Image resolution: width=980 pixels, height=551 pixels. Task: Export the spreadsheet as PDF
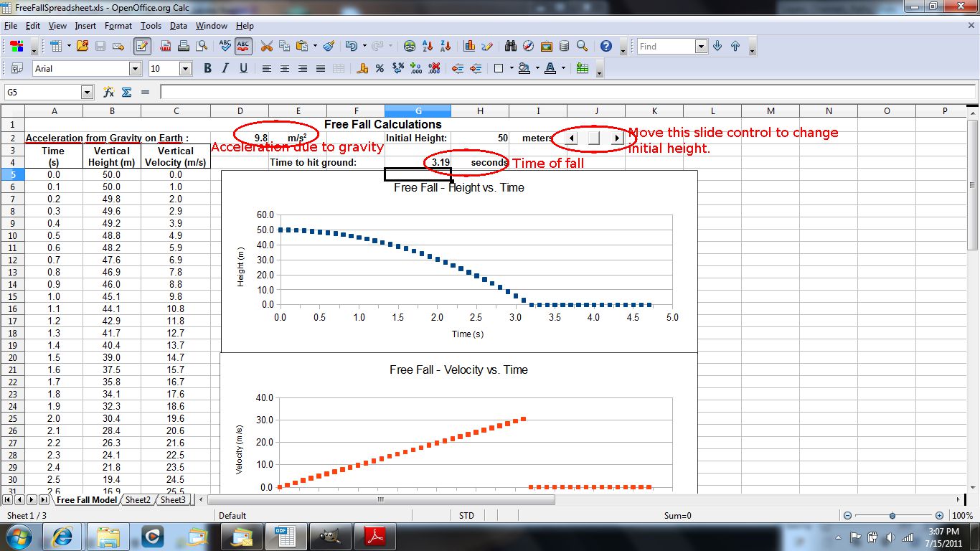pos(166,45)
